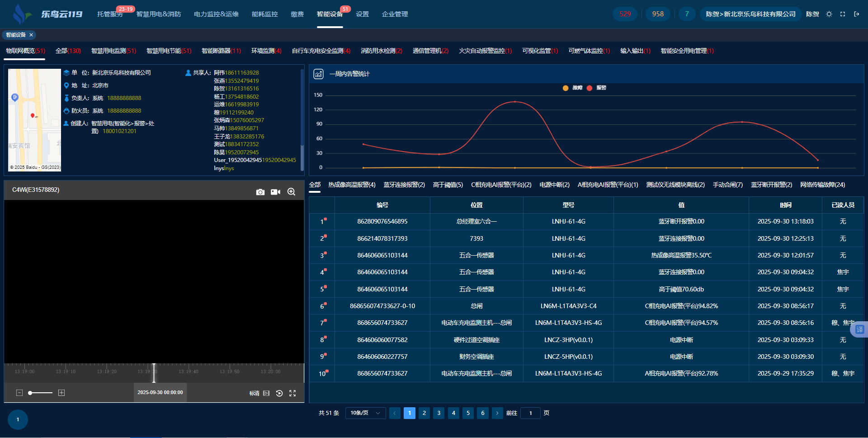The image size is (868, 438).
Task: Enter fullscreen on the video player
Action: 292,393
